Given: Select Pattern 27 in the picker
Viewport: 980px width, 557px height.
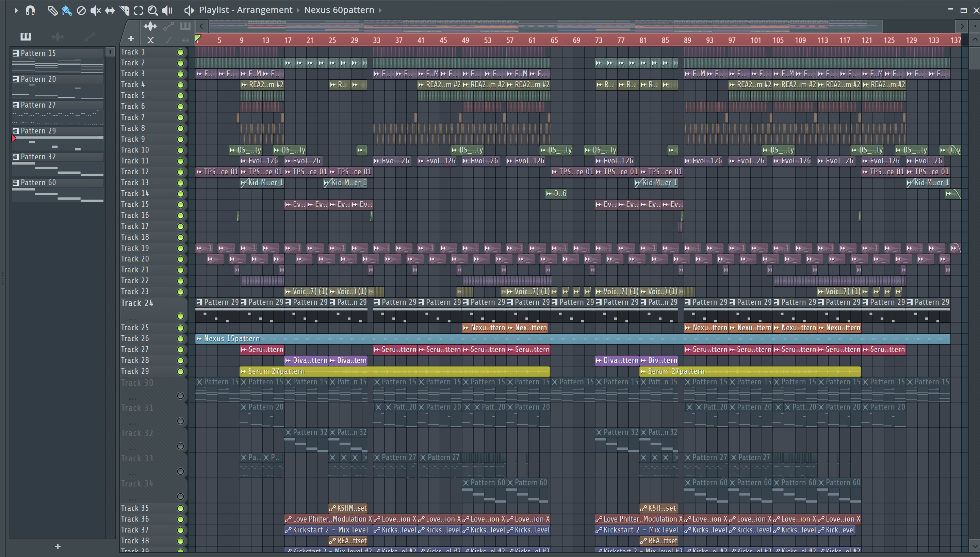Looking at the screenshot, I should [38, 105].
